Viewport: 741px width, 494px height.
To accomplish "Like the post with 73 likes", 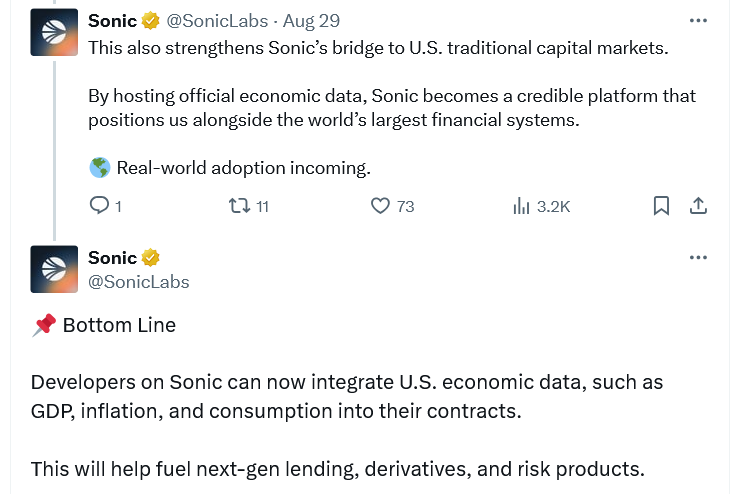I will 380,206.
